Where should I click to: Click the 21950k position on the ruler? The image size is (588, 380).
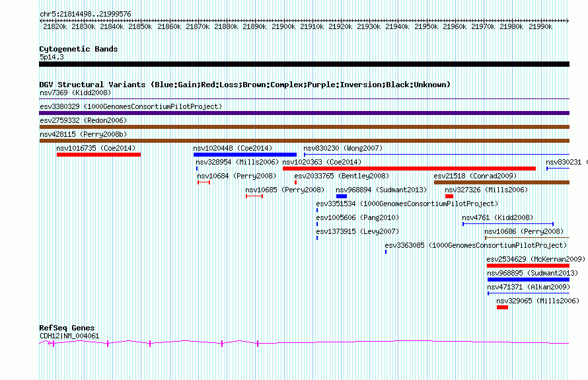(x=426, y=26)
